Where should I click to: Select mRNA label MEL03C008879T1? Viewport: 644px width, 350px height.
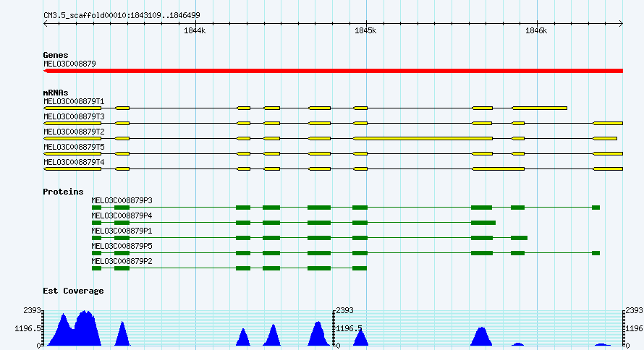[x=74, y=101]
